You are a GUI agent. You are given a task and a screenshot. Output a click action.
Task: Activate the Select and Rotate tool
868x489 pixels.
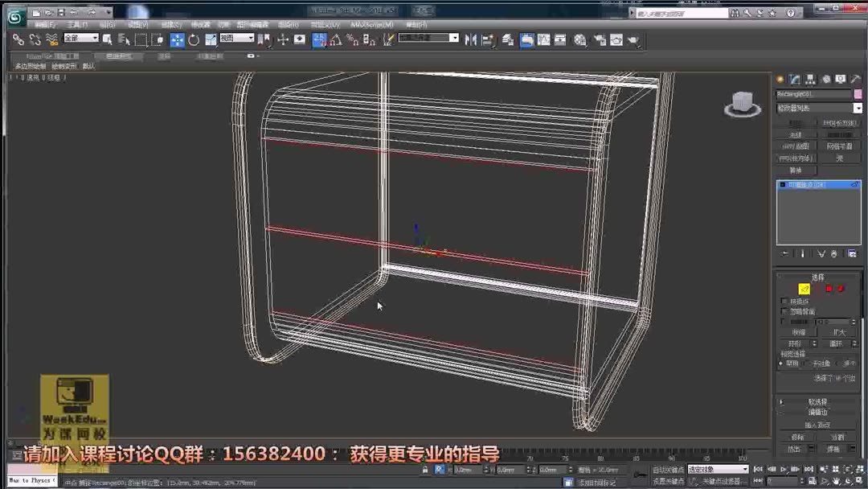tap(193, 40)
